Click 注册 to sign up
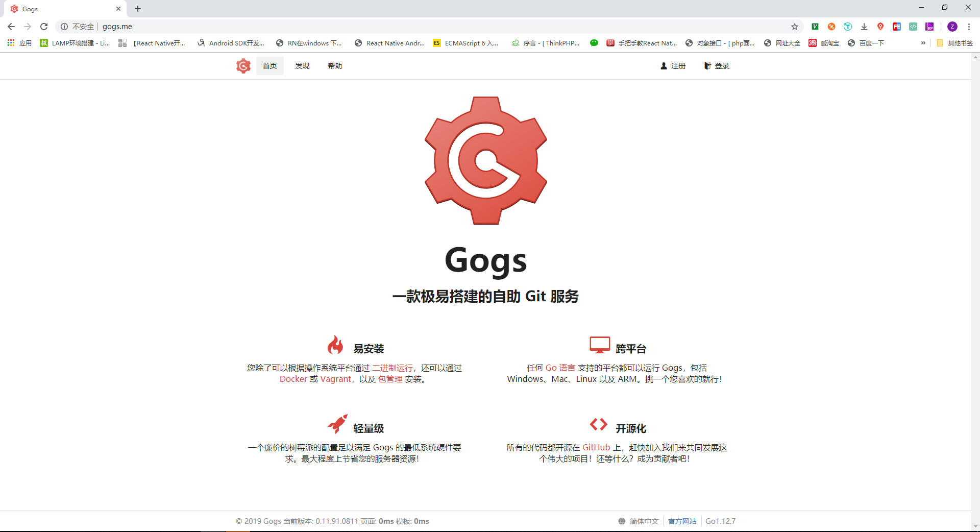Viewport: 980px width, 532px height. 673,66
